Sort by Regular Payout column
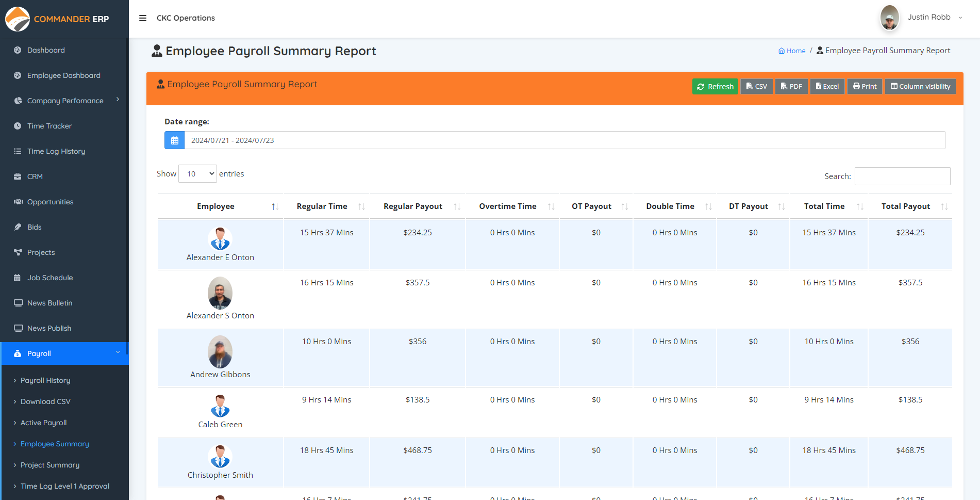The image size is (980, 500). click(x=418, y=206)
